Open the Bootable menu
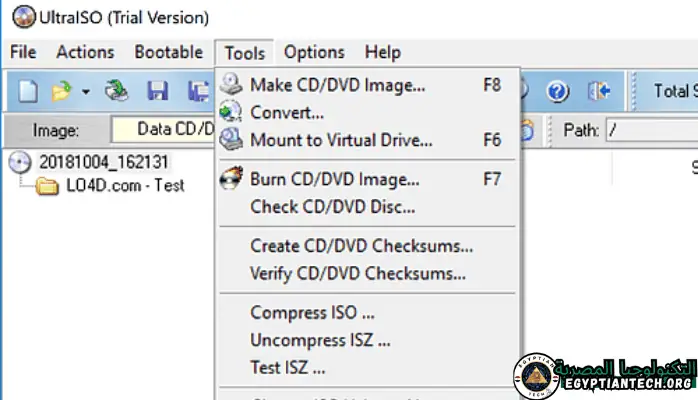The height and width of the screenshot is (400, 698). (x=168, y=52)
